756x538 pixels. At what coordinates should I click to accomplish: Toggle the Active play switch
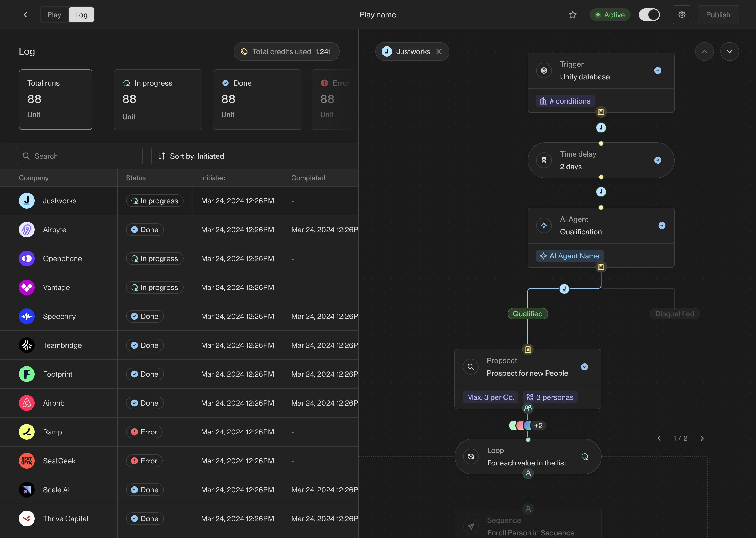(x=649, y=15)
